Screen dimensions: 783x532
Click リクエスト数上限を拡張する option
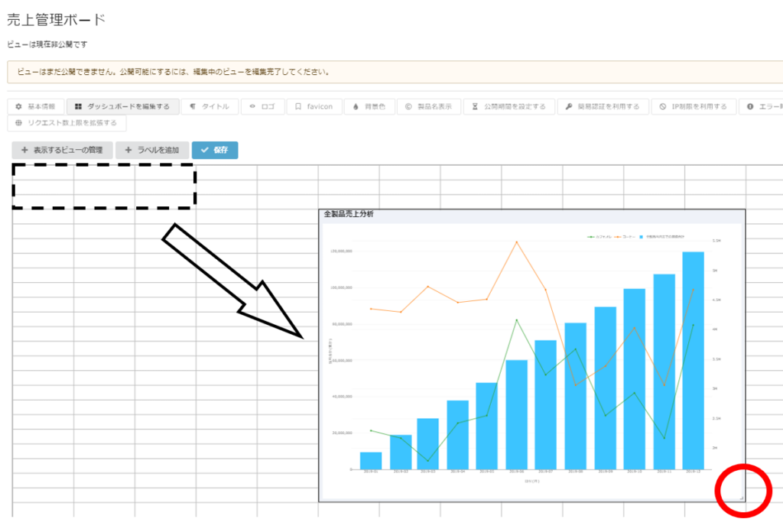click(67, 123)
